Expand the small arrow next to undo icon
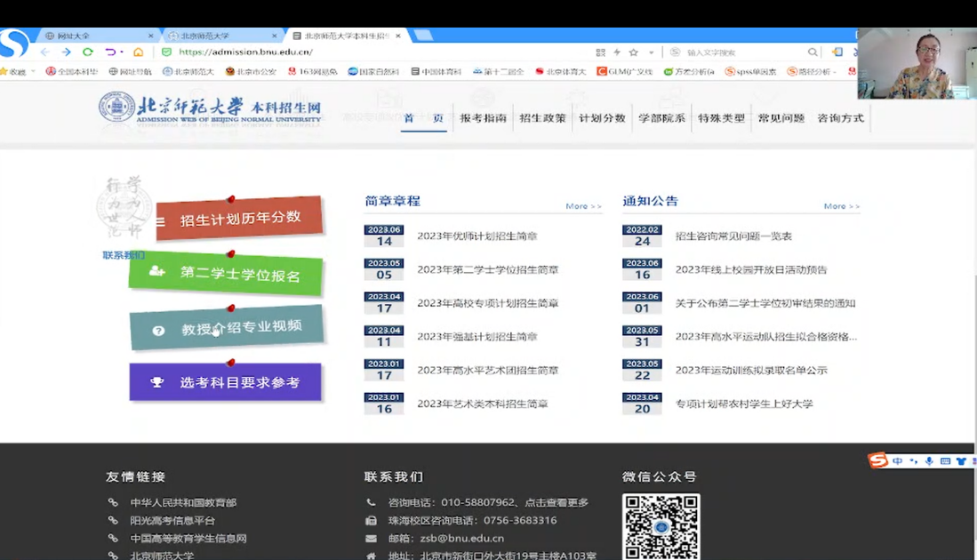This screenshot has height=560, width=977. click(x=122, y=52)
